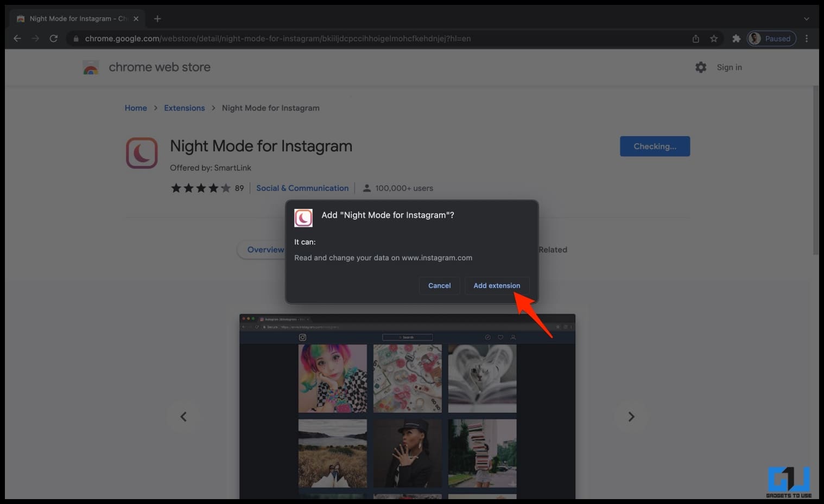Click the share page icon
The height and width of the screenshot is (504, 824).
point(696,39)
